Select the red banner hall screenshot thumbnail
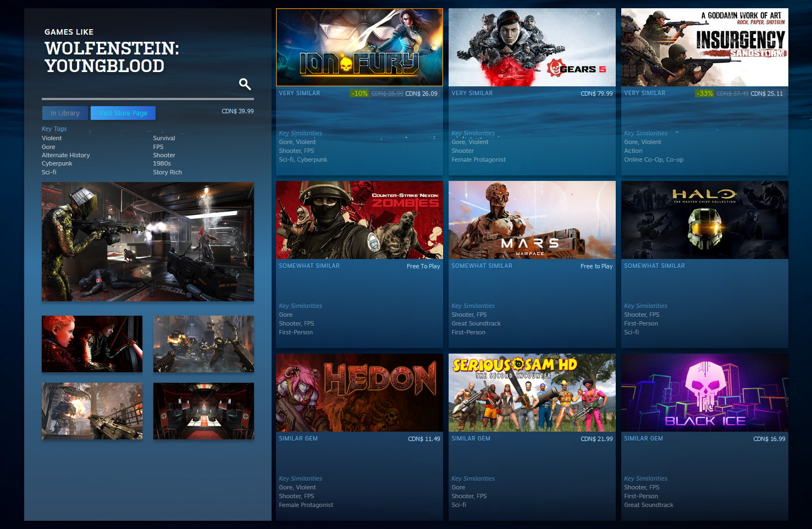The height and width of the screenshot is (529, 812). tap(203, 411)
